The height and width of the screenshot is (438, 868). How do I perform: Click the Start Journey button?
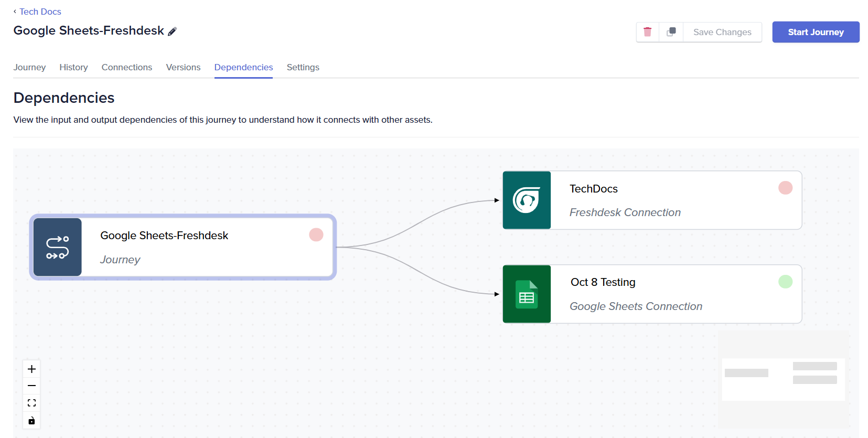[816, 32]
